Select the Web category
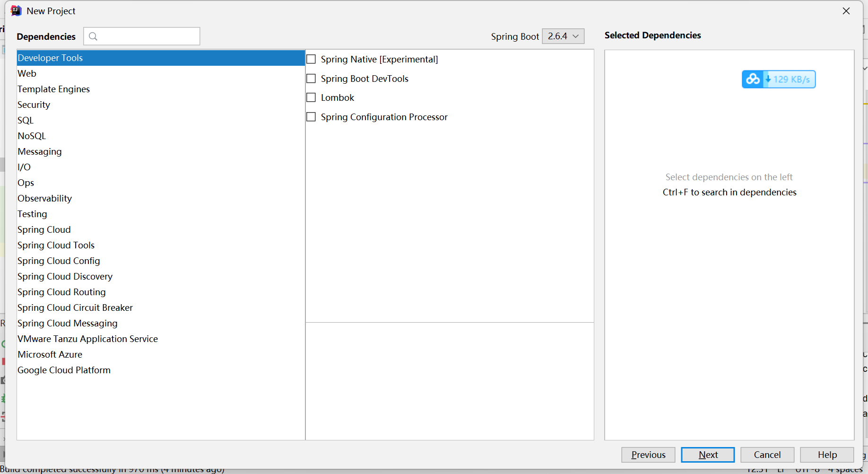868x474 pixels. click(161, 73)
